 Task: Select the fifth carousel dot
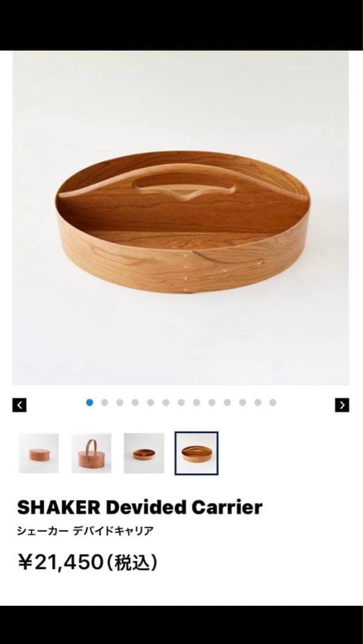click(151, 402)
